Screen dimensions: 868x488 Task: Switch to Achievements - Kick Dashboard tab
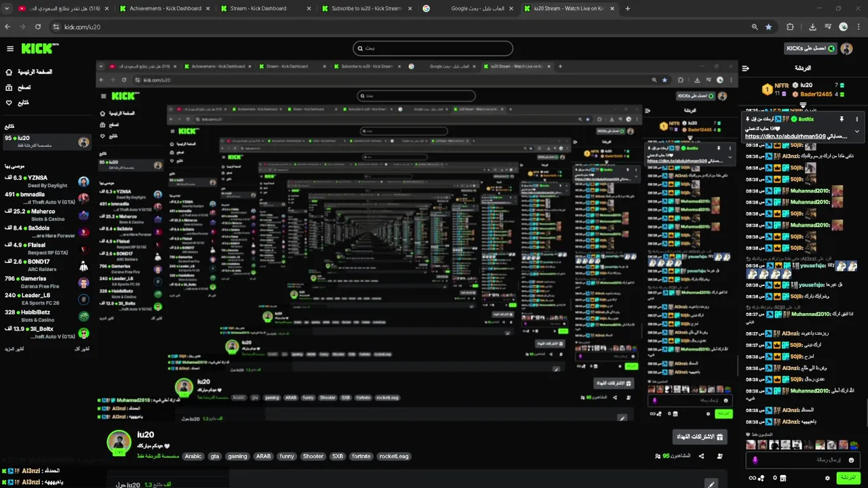[x=165, y=9]
